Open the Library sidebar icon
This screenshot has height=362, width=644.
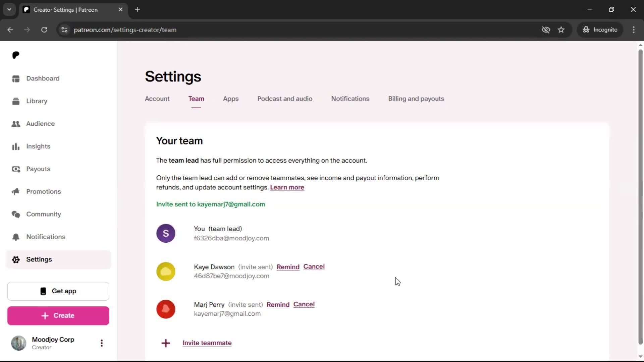pos(16,101)
